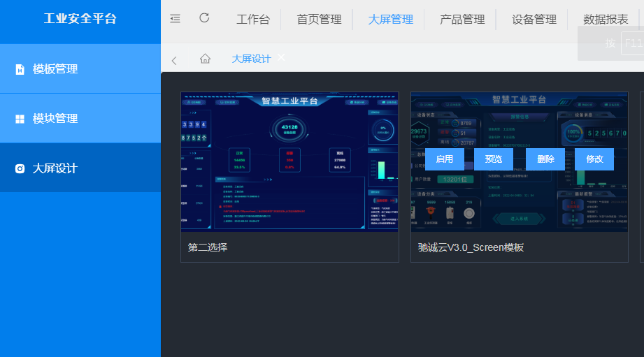The image size is (644, 357).
Task: Open 模块管理 in the sidebar
Action: coord(80,118)
